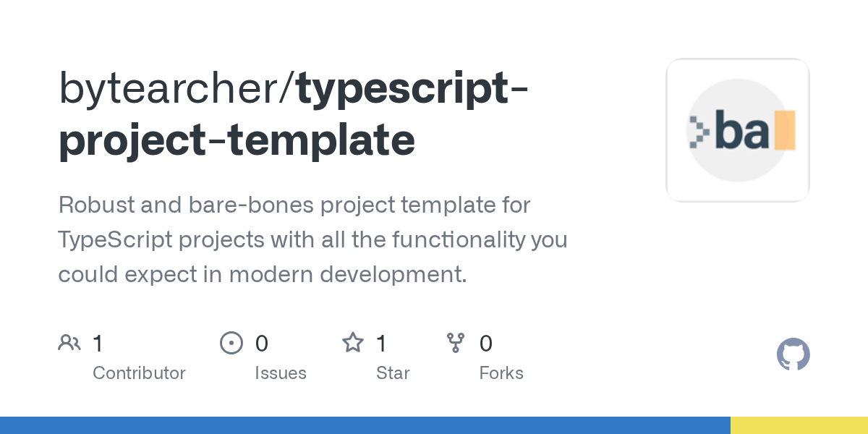Select the Contributor label
The image size is (868, 434).
point(139,373)
